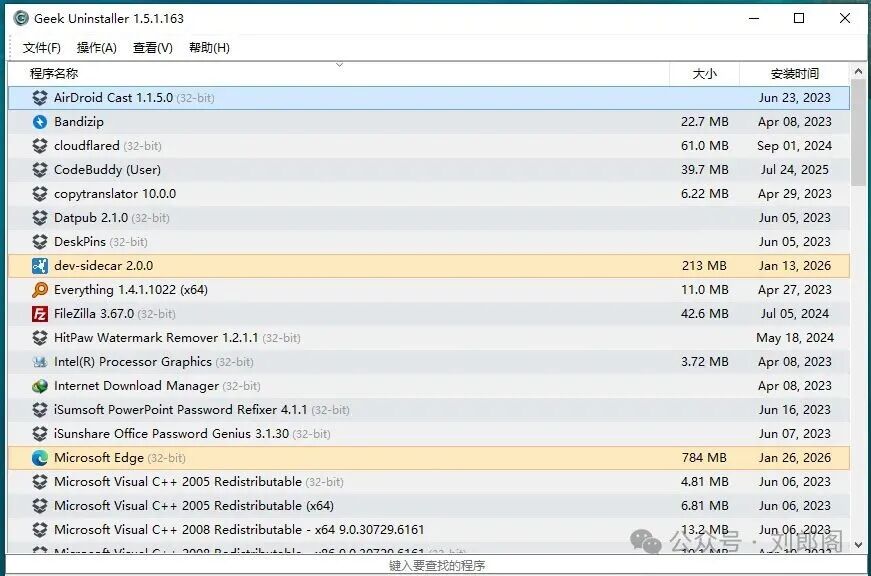871x576 pixels.
Task: Select the Bandizip entry name
Action: click(x=79, y=122)
